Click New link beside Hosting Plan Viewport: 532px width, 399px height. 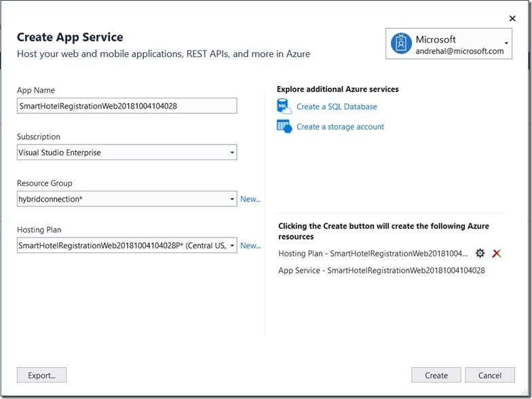tap(250, 246)
